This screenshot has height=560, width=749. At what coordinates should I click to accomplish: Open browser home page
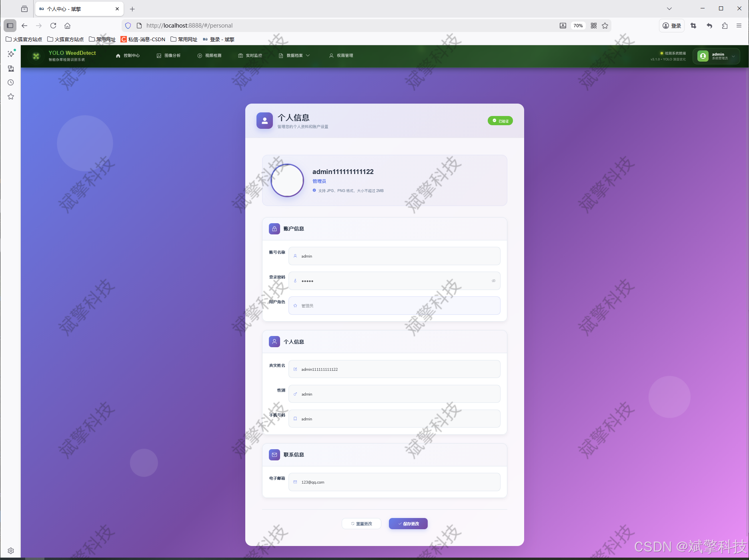(68, 26)
